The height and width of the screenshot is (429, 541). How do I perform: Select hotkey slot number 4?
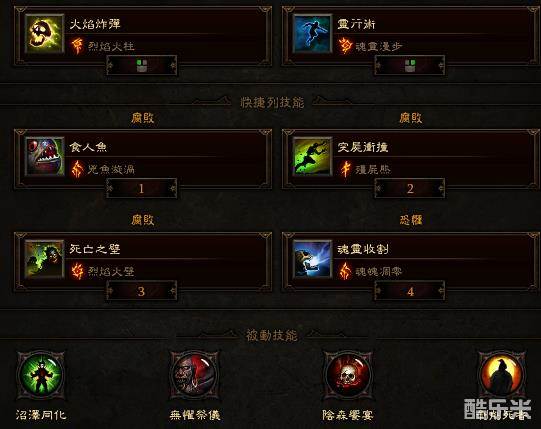pyautogui.click(x=410, y=291)
